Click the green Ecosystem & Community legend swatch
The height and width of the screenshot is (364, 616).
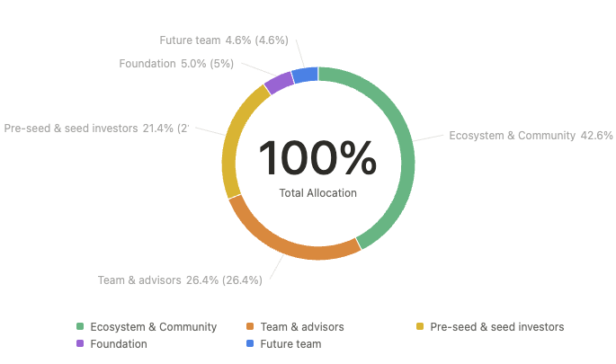(80, 327)
